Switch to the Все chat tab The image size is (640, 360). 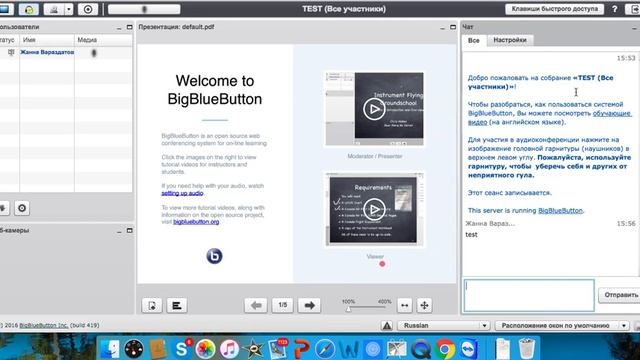[x=473, y=40]
